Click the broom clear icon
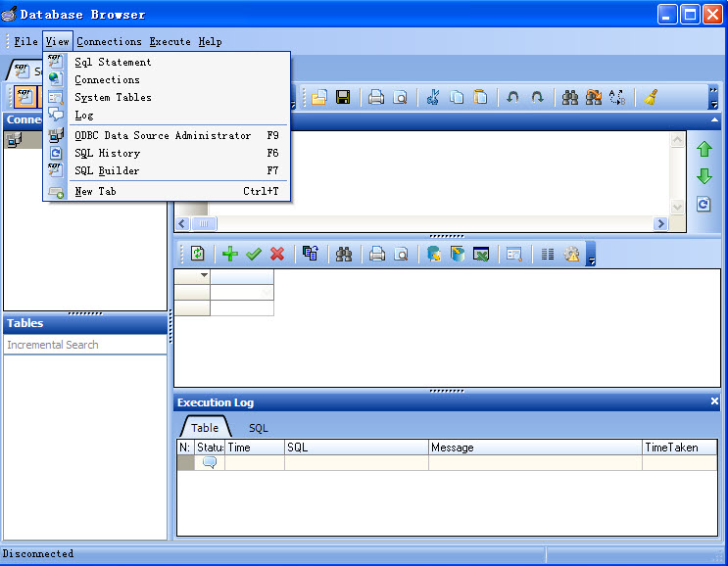Viewport: 728px width, 566px height. pyautogui.click(x=650, y=97)
